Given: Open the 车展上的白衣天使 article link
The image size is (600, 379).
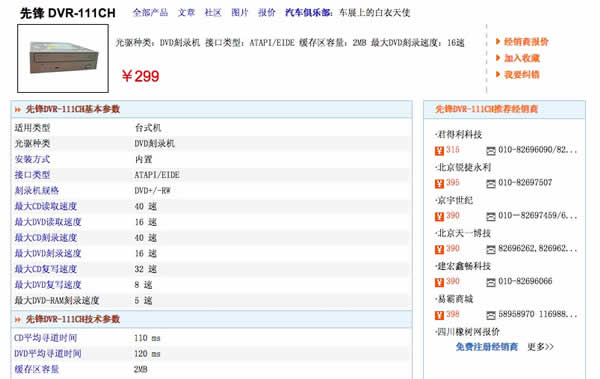Looking at the screenshot, I should [x=375, y=13].
